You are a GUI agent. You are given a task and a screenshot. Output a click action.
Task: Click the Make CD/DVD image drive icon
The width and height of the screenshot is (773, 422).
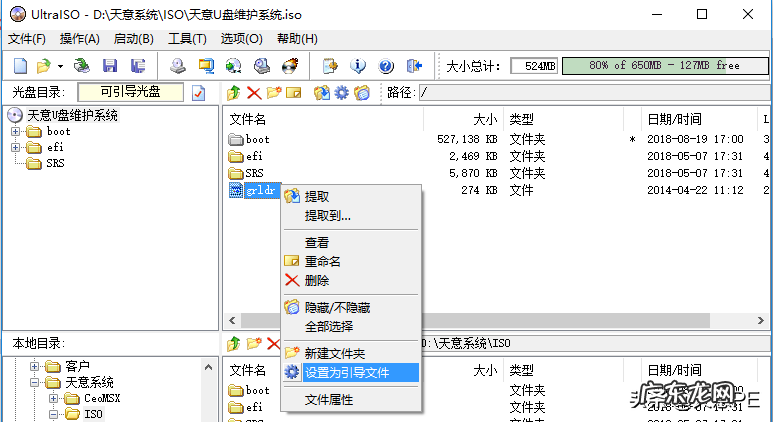coord(177,66)
